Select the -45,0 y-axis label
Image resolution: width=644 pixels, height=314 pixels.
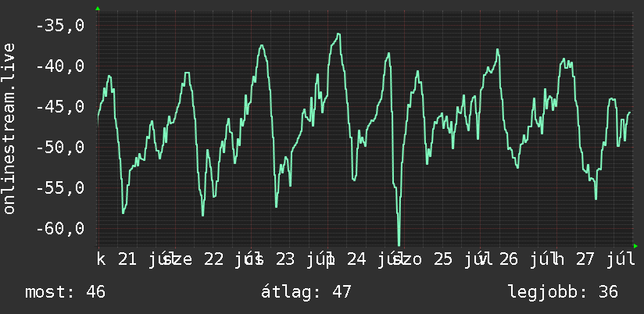coord(60,107)
